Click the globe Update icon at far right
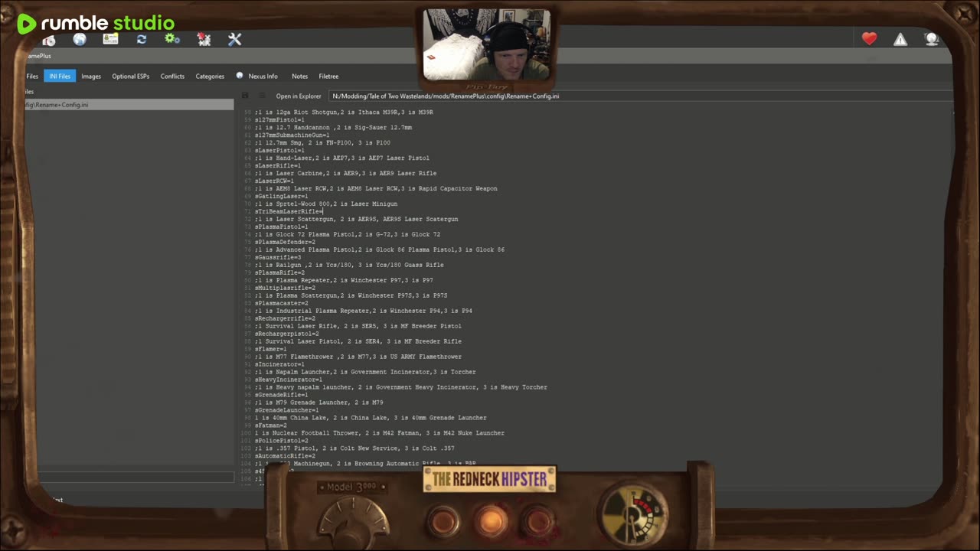 click(932, 39)
